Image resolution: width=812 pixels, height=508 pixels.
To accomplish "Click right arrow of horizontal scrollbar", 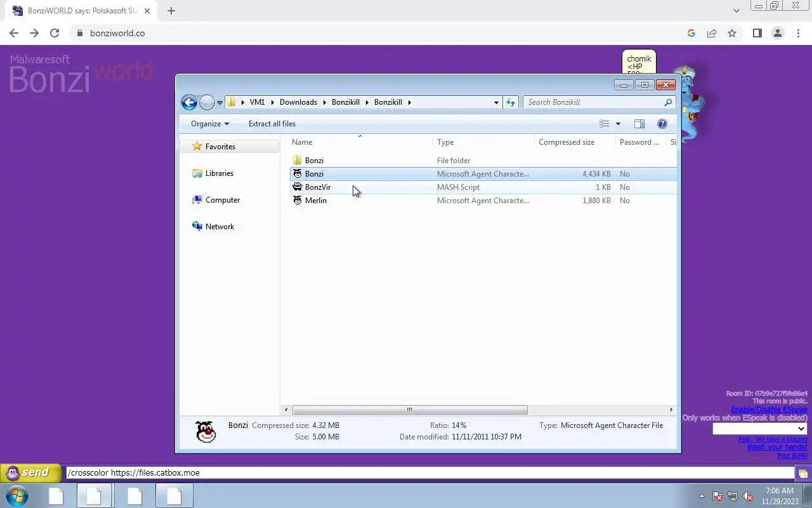I will pyautogui.click(x=671, y=410).
